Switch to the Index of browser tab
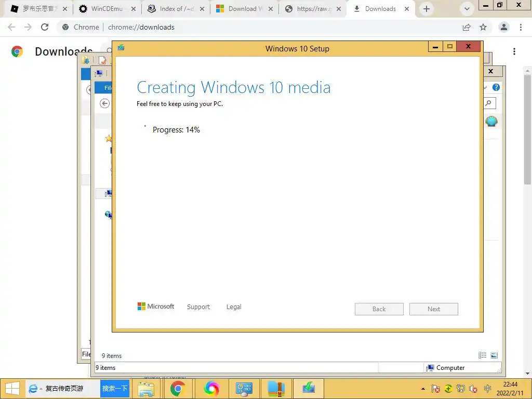The image size is (532, 399). [177, 9]
